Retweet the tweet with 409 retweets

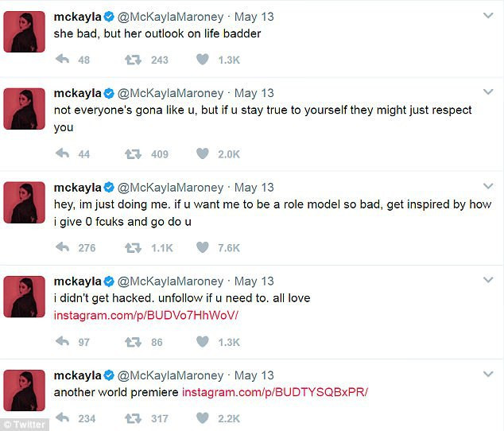pyautogui.click(x=133, y=153)
